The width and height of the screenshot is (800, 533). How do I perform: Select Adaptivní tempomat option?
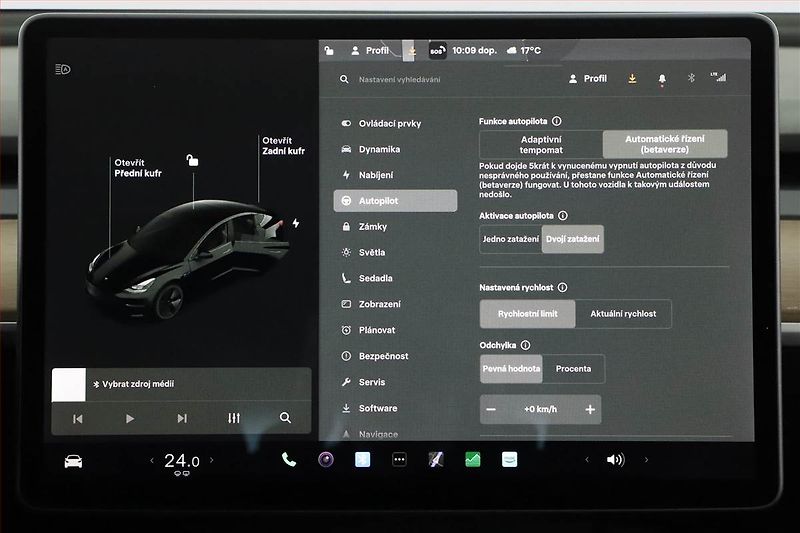click(x=541, y=144)
